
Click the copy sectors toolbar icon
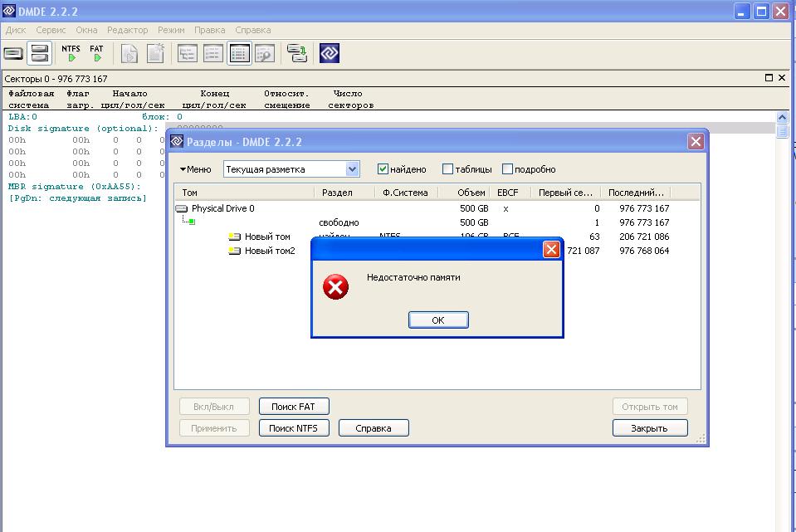click(x=296, y=53)
